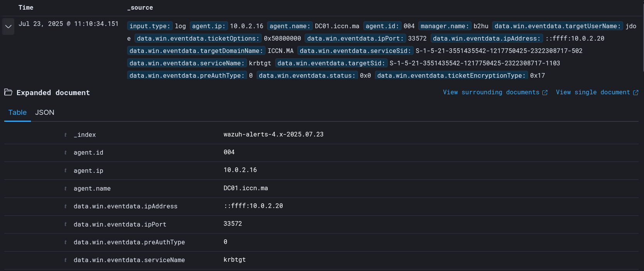Click the external link icon after surrounding documents

[545, 93]
